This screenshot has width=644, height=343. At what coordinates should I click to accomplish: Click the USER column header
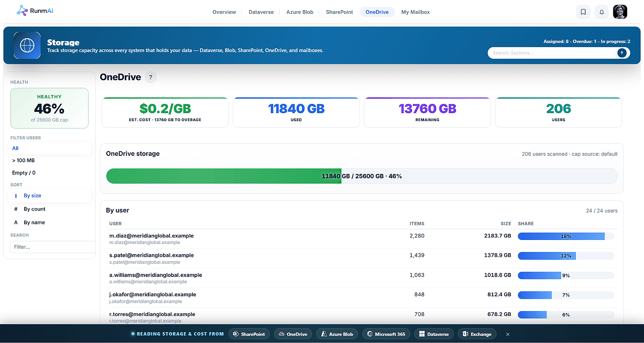116,223
